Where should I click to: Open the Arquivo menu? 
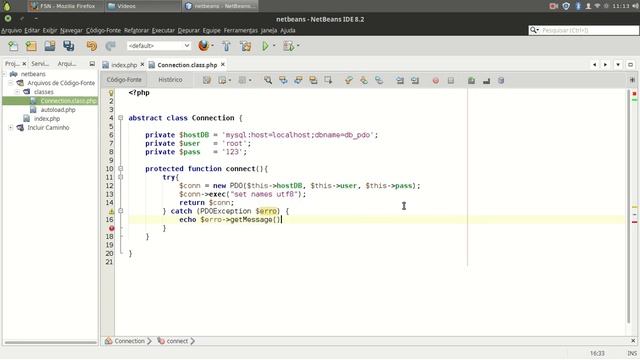(x=11, y=30)
